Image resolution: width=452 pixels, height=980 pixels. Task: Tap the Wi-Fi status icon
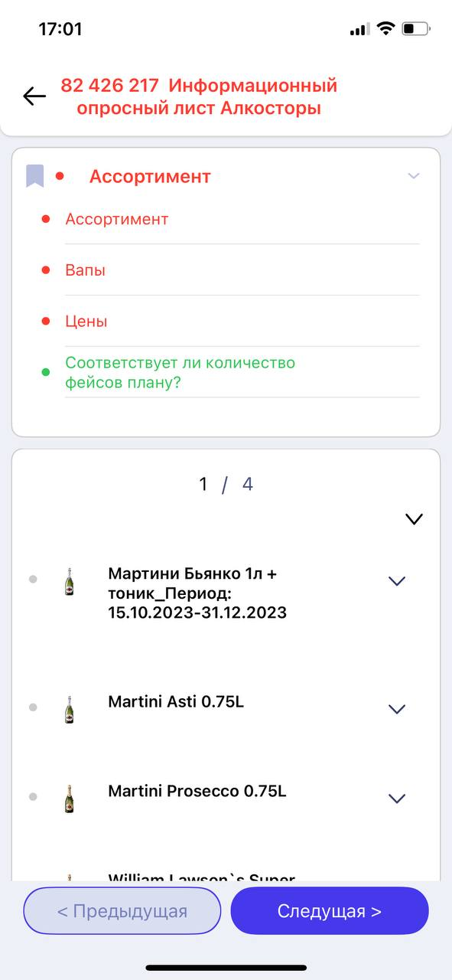click(386, 29)
